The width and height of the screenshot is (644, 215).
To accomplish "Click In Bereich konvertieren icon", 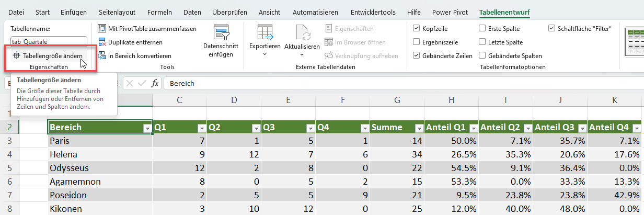I will (102, 56).
